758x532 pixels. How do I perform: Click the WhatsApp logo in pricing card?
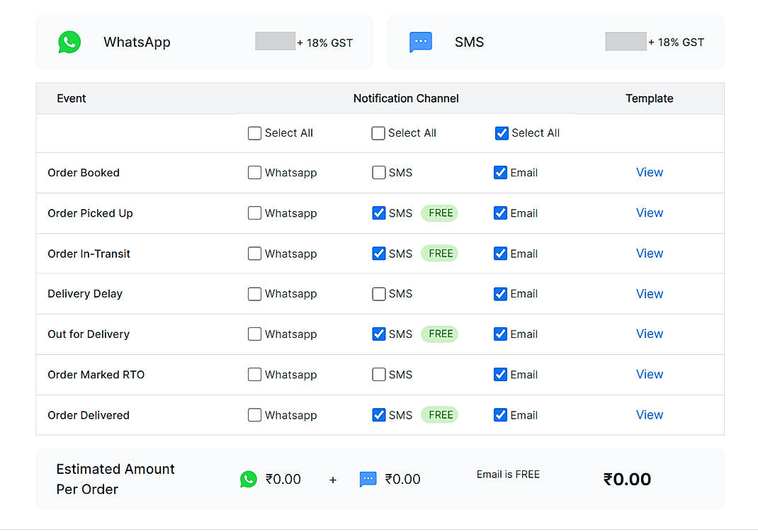(x=69, y=42)
